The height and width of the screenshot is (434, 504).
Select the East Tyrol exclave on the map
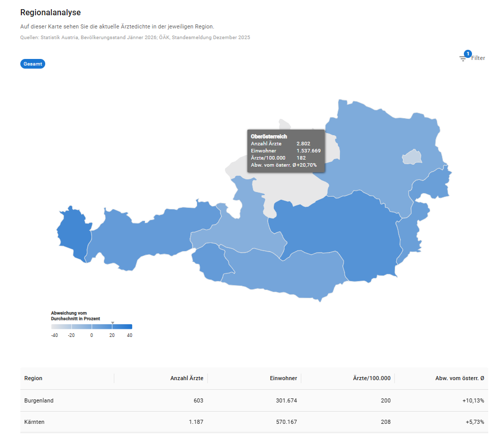[x=212, y=262]
